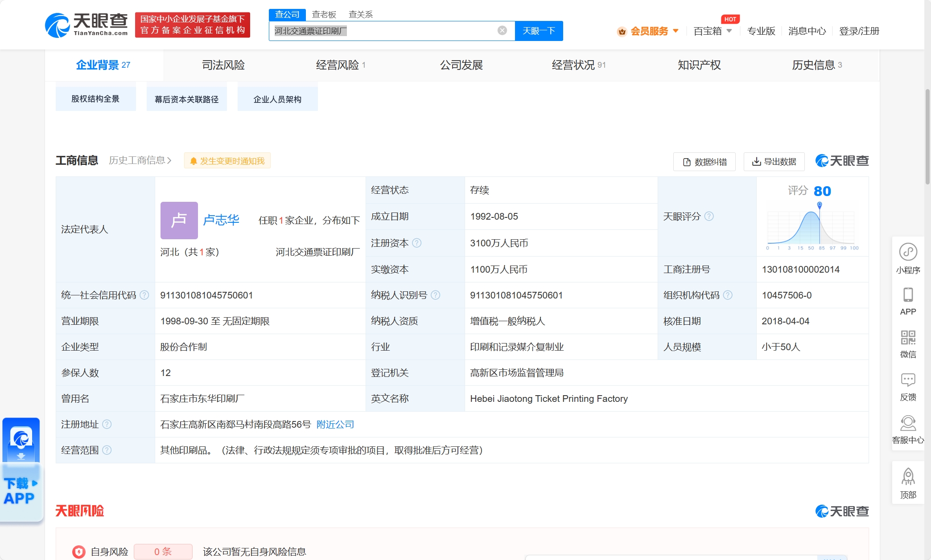Click the page vertical scrollbar

tap(927, 136)
